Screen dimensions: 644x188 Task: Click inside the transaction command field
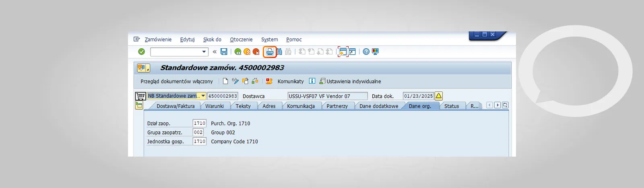point(176,52)
